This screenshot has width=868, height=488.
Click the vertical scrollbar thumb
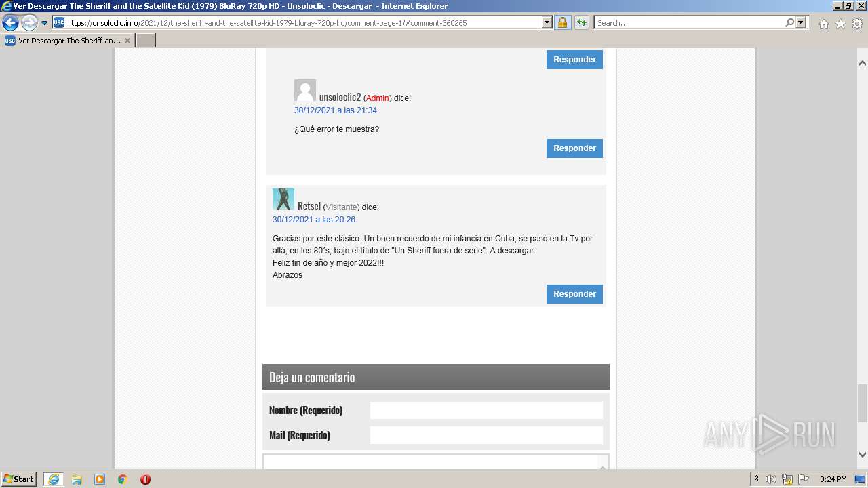pyautogui.click(x=863, y=403)
